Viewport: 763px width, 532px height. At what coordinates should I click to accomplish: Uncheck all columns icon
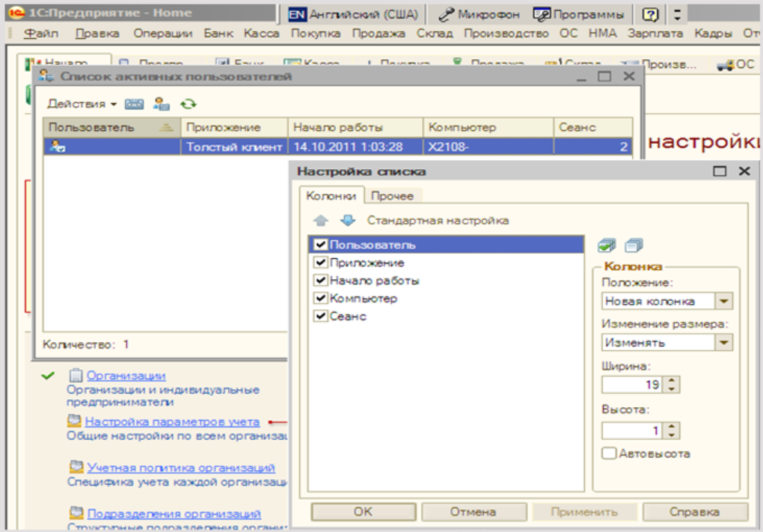pos(634,245)
